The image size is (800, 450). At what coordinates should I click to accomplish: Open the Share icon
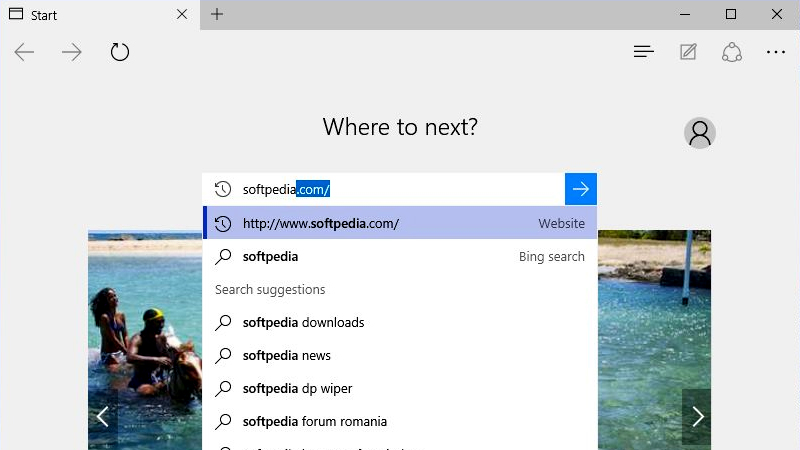(x=732, y=52)
